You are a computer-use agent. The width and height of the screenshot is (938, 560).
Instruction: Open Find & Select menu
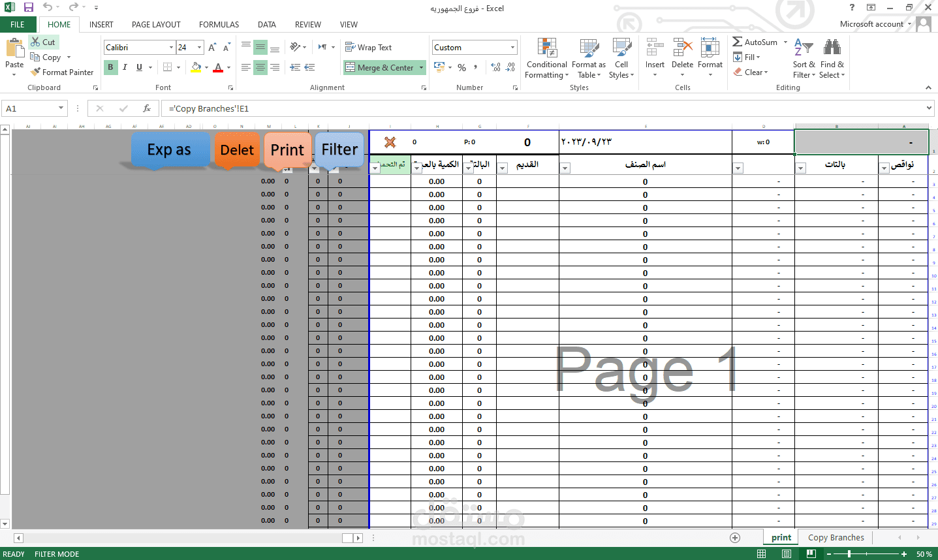832,58
